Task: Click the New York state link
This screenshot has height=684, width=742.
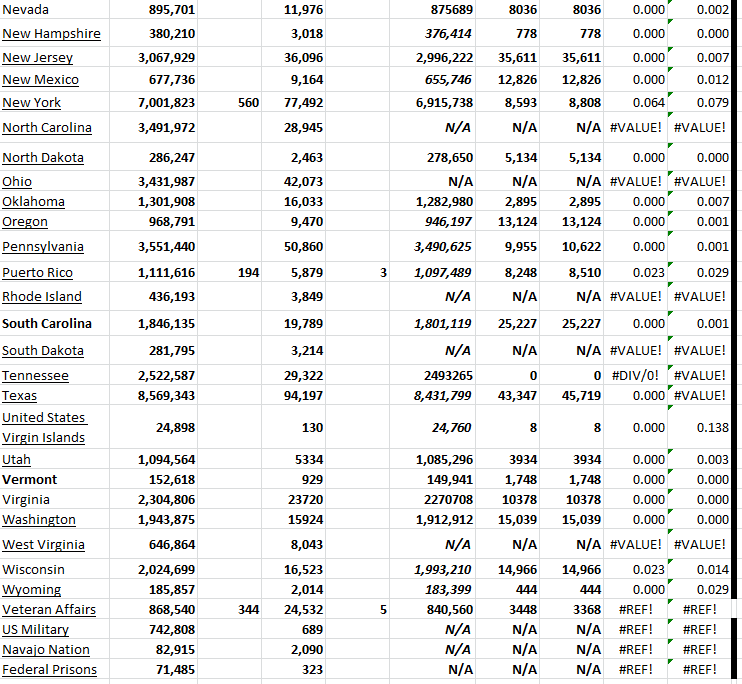Action: [32, 103]
